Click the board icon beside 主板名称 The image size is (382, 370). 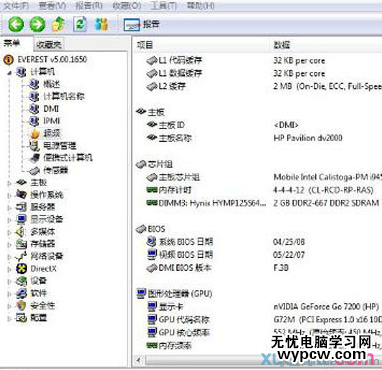(x=152, y=137)
